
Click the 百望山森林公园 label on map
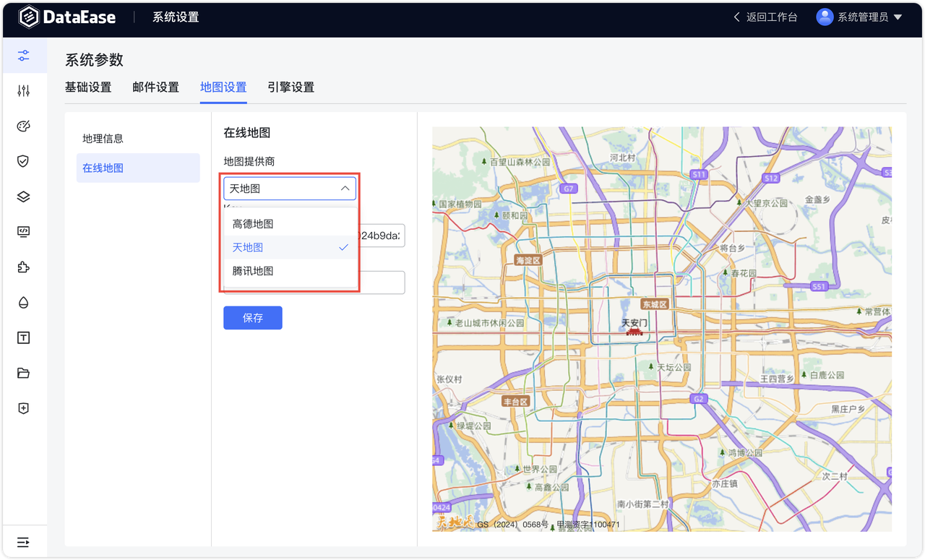pos(520,162)
